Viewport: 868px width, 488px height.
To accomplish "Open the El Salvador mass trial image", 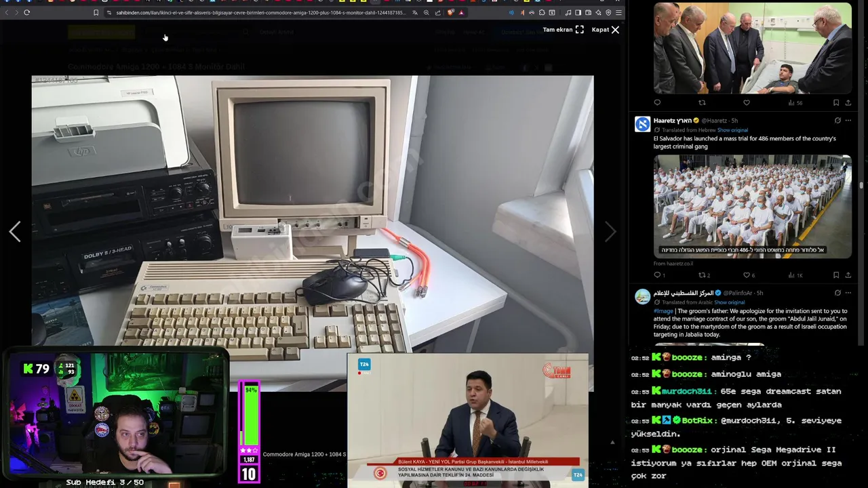I will 752,207.
